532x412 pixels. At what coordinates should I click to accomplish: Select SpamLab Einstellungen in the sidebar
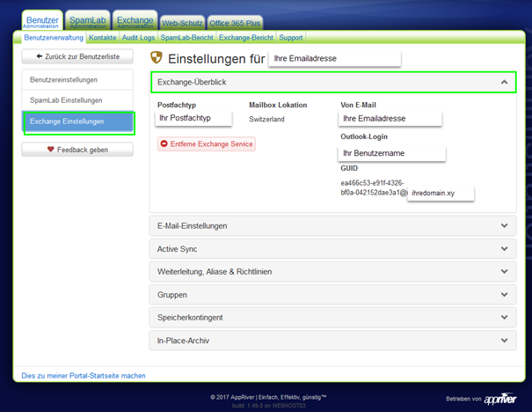pos(77,100)
